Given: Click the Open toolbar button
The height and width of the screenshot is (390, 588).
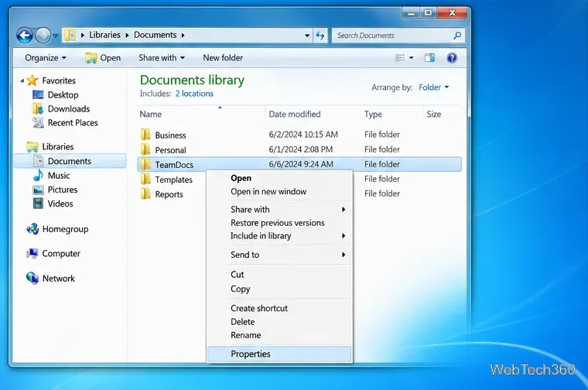Looking at the screenshot, I should click(x=103, y=58).
